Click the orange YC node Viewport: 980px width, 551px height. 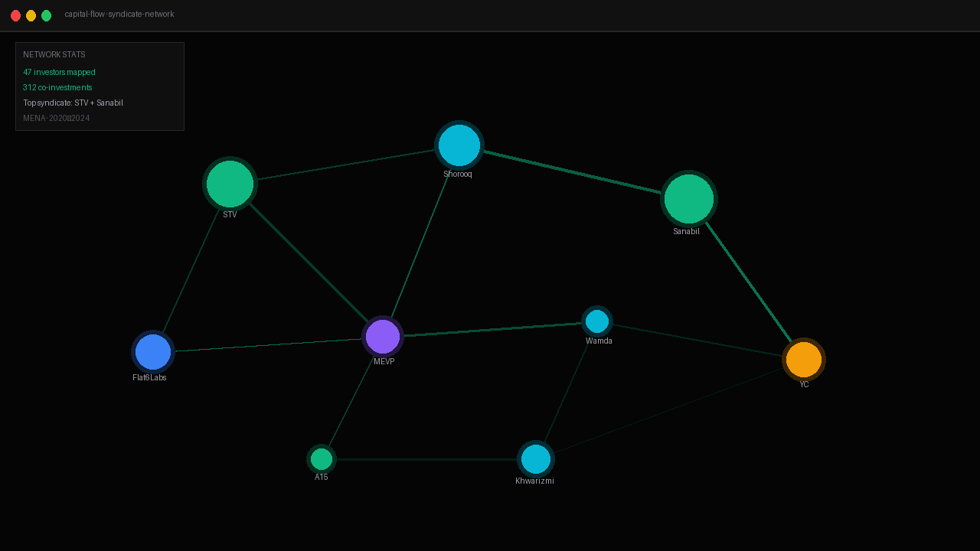(804, 360)
